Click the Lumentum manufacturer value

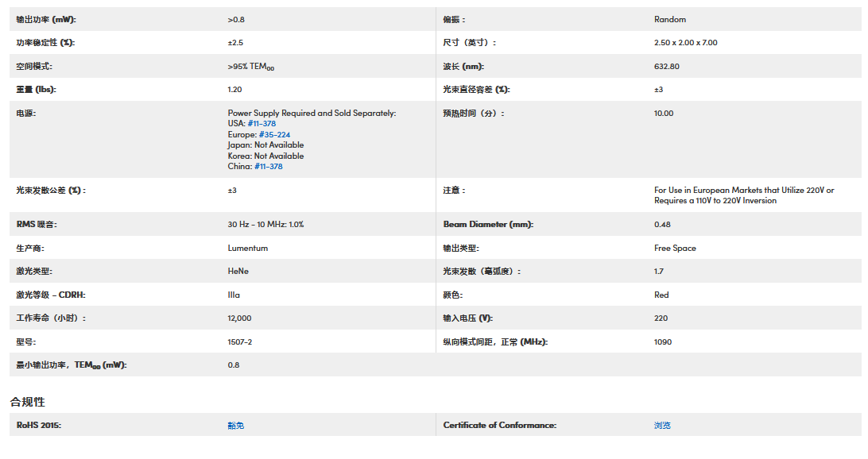(x=248, y=248)
